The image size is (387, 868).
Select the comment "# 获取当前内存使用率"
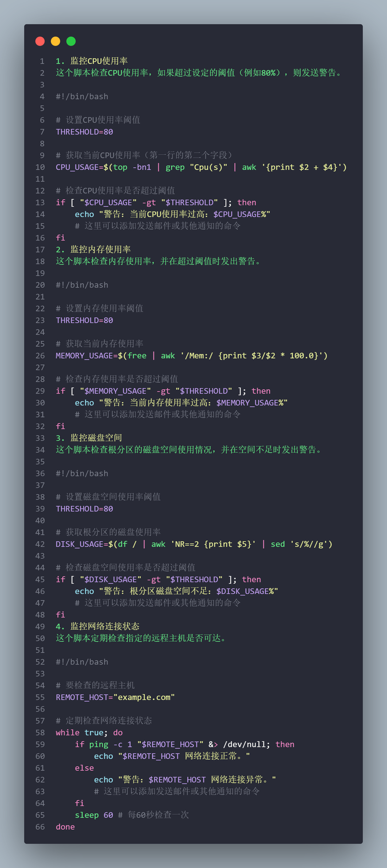(99, 343)
